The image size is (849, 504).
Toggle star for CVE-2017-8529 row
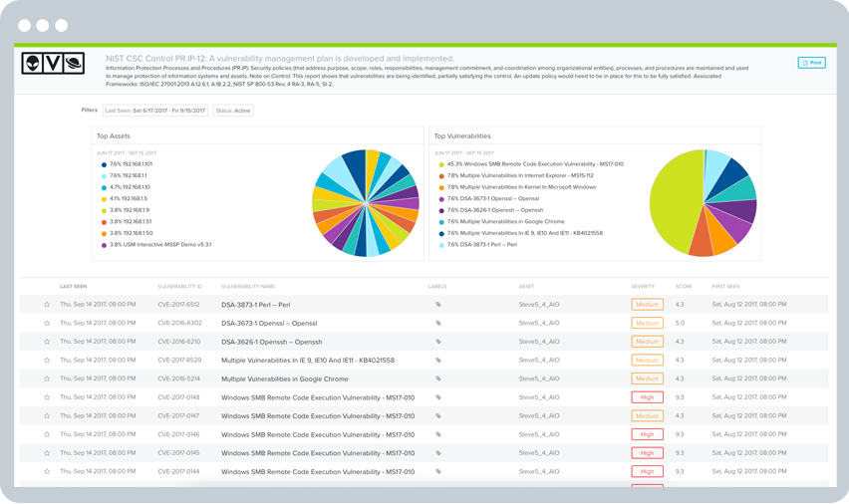(47, 361)
